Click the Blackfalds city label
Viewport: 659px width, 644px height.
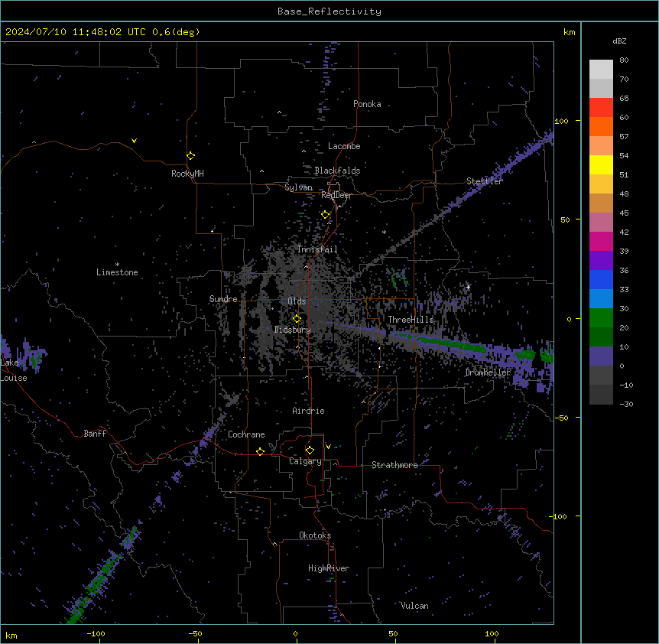[337, 171]
